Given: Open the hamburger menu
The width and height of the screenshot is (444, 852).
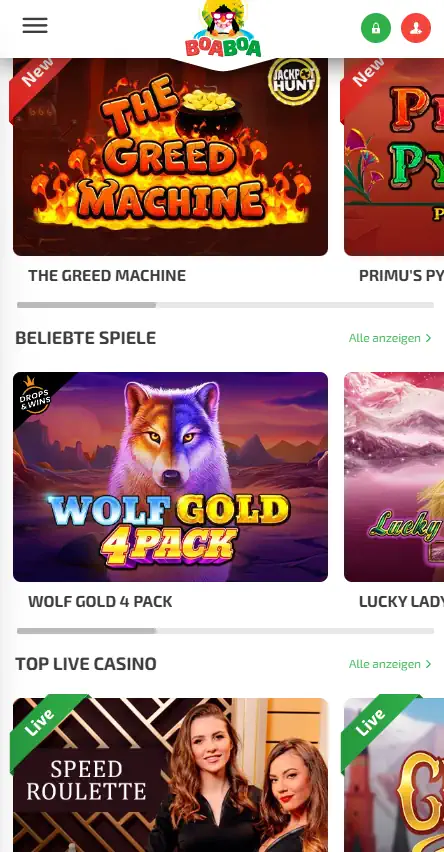Looking at the screenshot, I should [35, 26].
